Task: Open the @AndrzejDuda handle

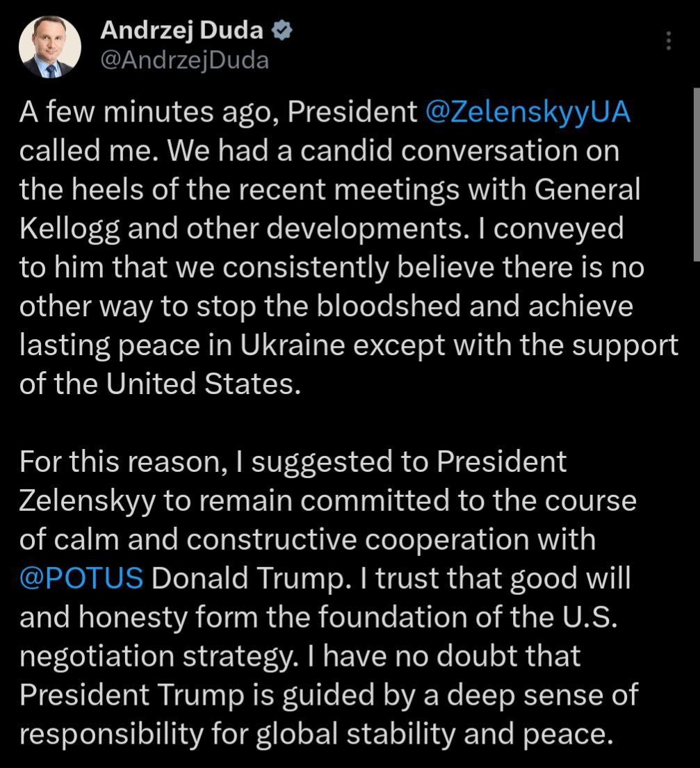Action: pyautogui.click(x=184, y=60)
